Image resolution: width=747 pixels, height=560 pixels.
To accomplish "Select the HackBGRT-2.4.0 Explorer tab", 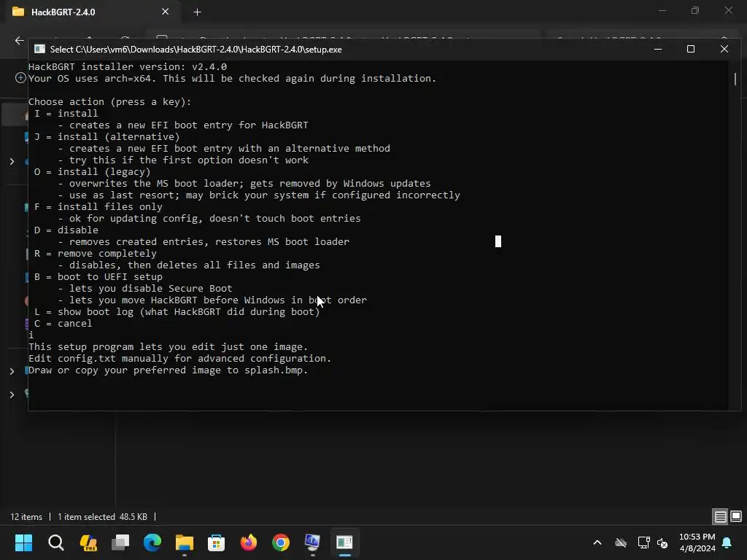I will [91, 12].
